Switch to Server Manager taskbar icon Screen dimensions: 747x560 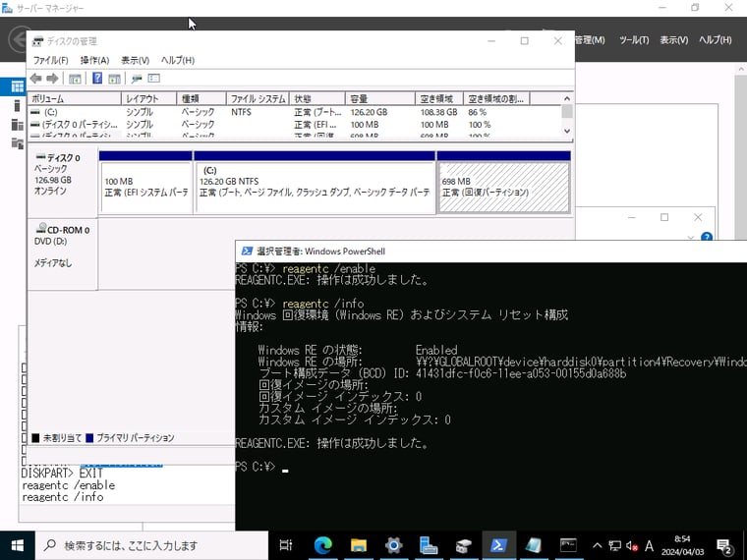coord(429,545)
